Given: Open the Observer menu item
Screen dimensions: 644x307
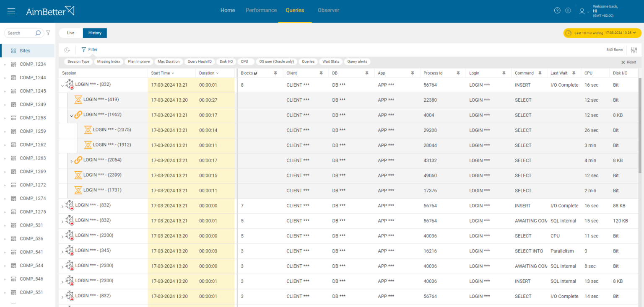Looking at the screenshot, I should tap(328, 10).
